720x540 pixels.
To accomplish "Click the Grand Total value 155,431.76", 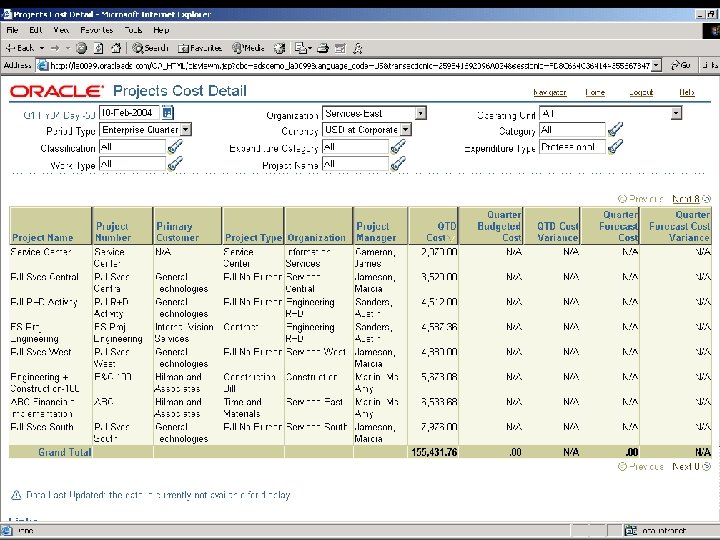I will click(x=434, y=452).
